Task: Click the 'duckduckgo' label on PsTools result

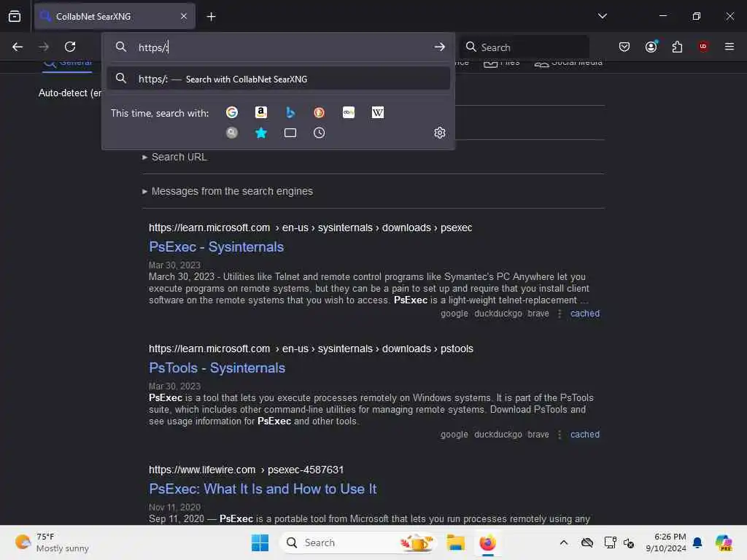Action: pyautogui.click(x=498, y=435)
